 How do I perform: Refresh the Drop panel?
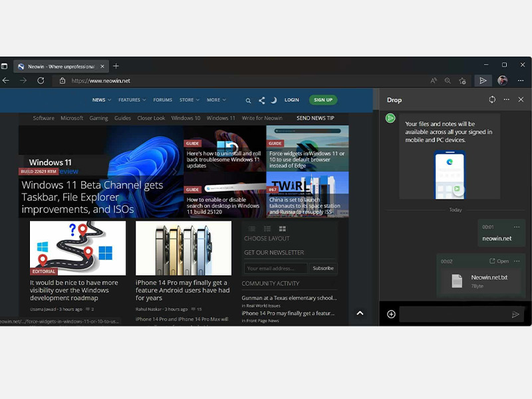[x=492, y=100]
